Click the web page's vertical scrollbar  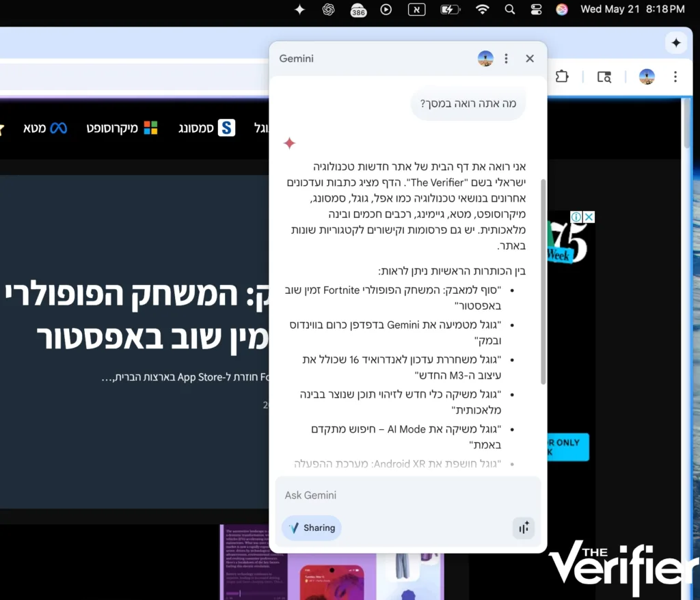(x=687, y=123)
